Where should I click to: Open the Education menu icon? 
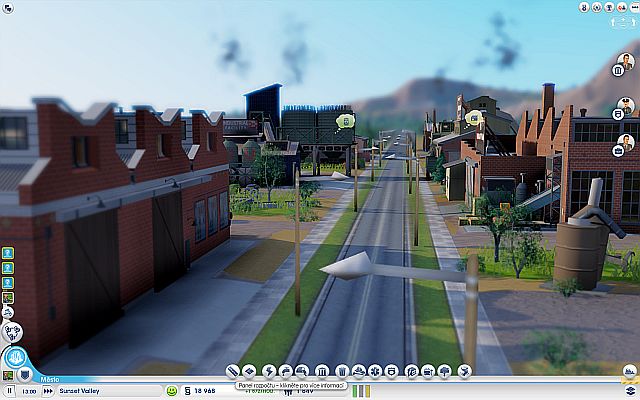pyautogui.click(x=411, y=371)
